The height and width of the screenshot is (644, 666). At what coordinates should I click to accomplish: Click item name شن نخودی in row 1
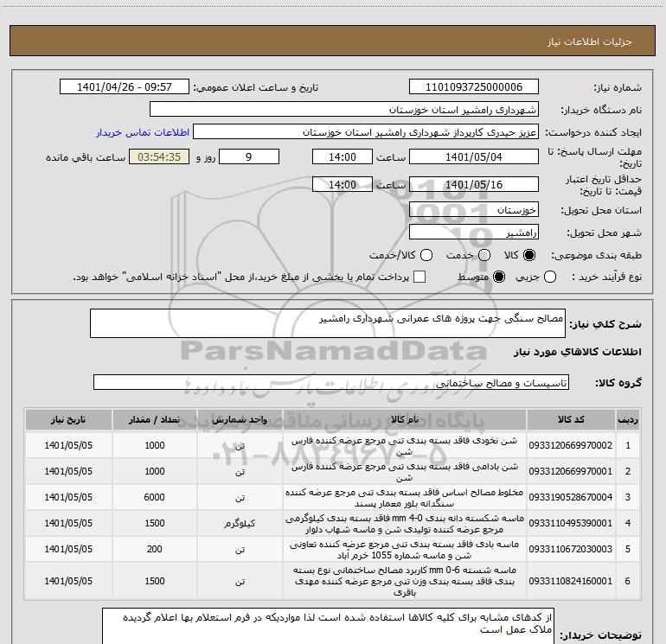(405, 446)
